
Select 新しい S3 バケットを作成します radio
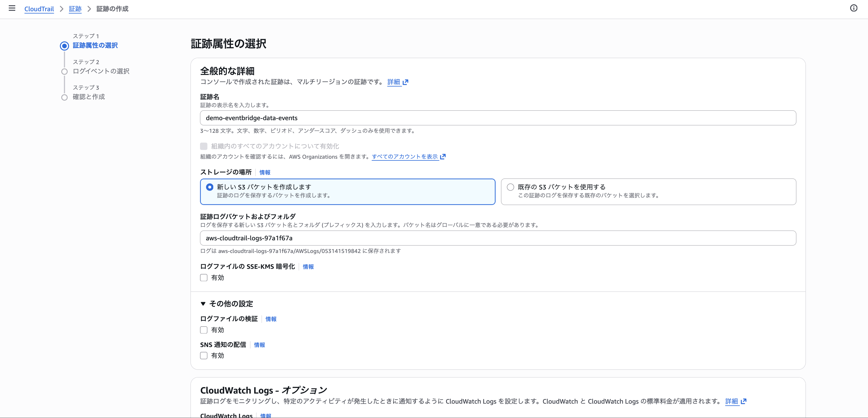coord(210,187)
